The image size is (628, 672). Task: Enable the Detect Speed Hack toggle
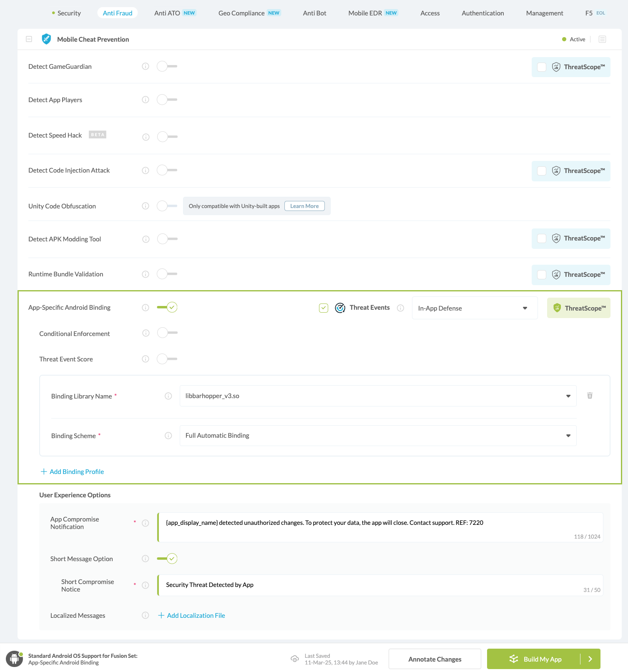pyautogui.click(x=167, y=137)
